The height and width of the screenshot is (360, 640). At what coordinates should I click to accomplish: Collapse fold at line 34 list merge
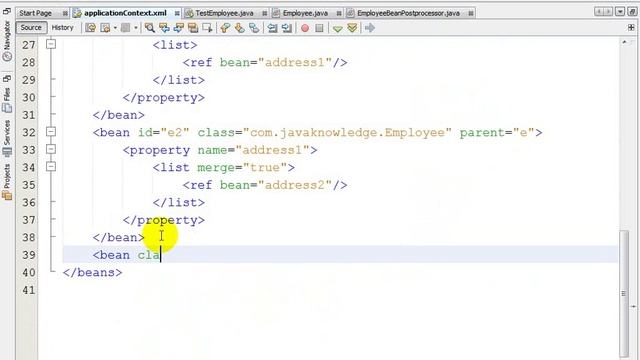pyautogui.click(x=51, y=167)
